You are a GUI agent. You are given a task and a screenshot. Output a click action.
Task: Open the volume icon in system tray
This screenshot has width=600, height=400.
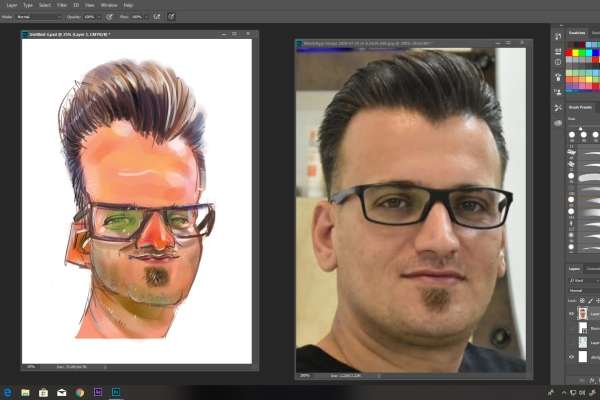point(582,393)
